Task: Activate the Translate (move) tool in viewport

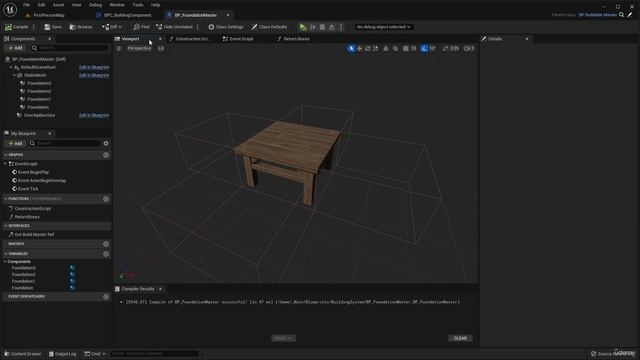Action: (360, 49)
